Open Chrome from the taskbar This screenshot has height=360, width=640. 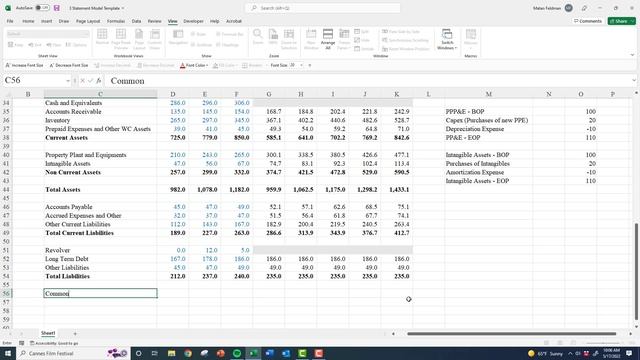pyautogui.click(x=188, y=353)
